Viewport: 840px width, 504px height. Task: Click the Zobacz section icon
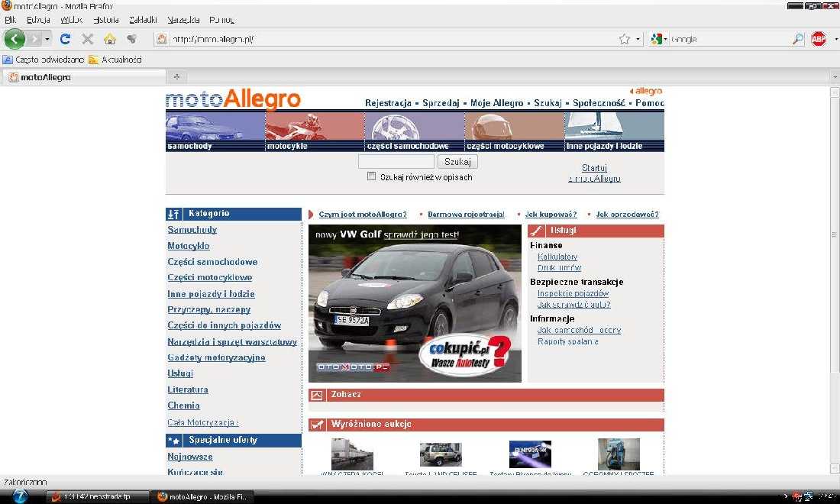(x=317, y=396)
